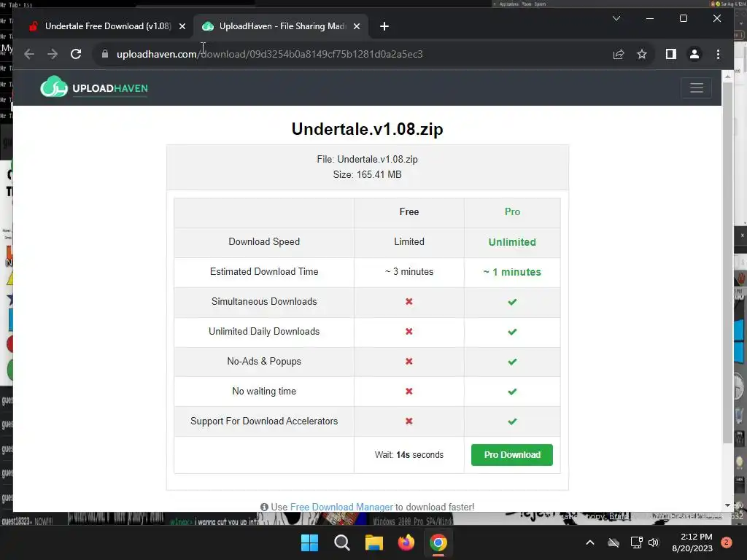Go forward with the forward arrow

[53, 54]
